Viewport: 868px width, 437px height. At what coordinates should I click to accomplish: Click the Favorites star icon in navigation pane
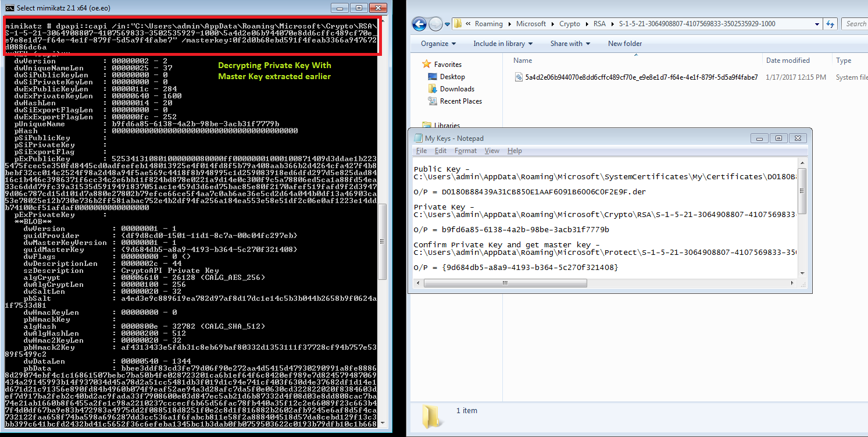pos(427,64)
